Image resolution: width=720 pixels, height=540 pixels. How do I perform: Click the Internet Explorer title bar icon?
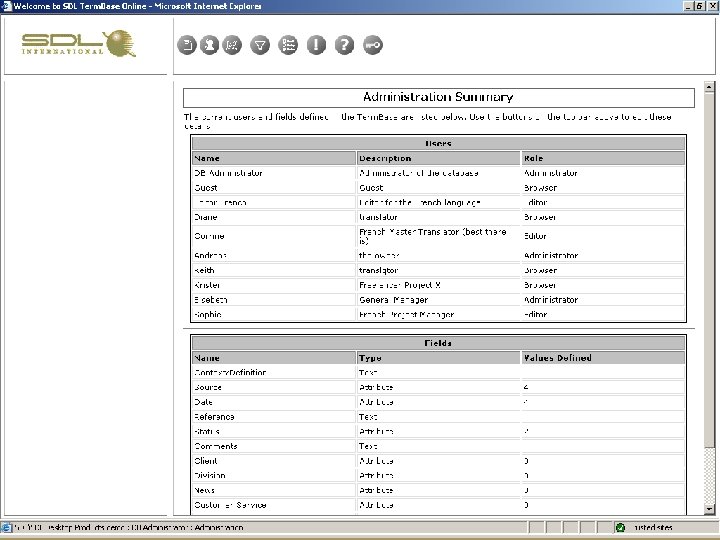click(6, 6)
